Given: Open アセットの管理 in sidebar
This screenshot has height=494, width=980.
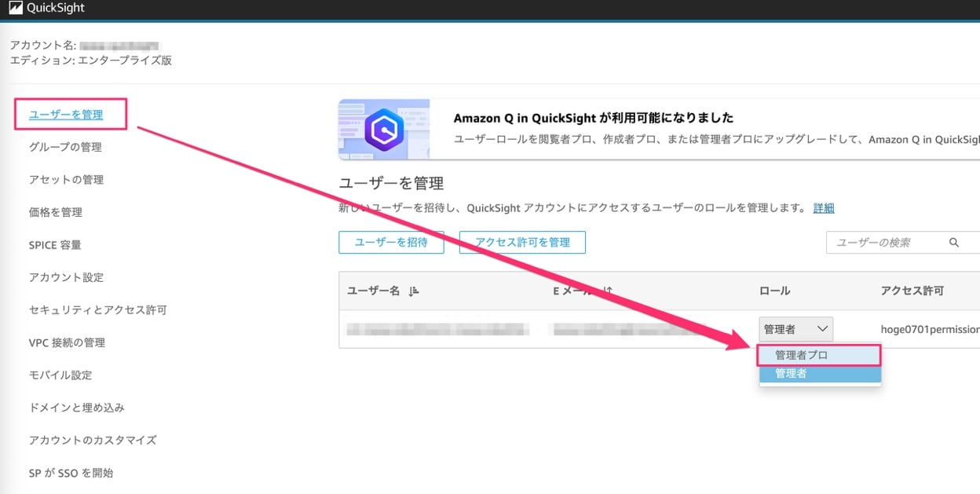Looking at the screenshot, I should click(66, 180).
